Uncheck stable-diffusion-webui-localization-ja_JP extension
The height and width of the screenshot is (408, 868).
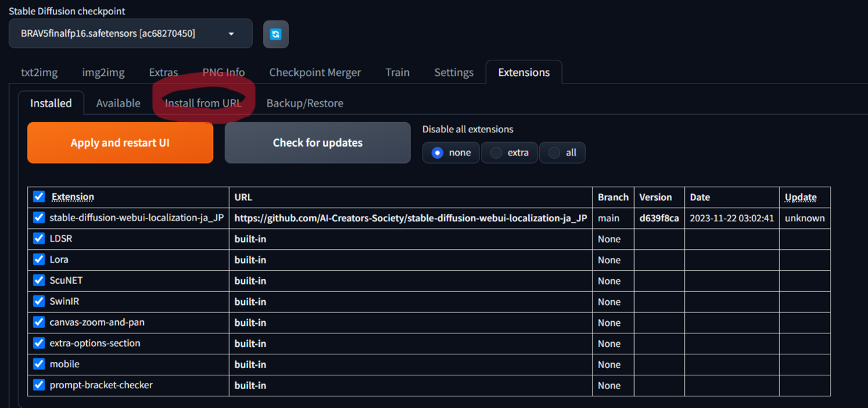pos(39,218)
